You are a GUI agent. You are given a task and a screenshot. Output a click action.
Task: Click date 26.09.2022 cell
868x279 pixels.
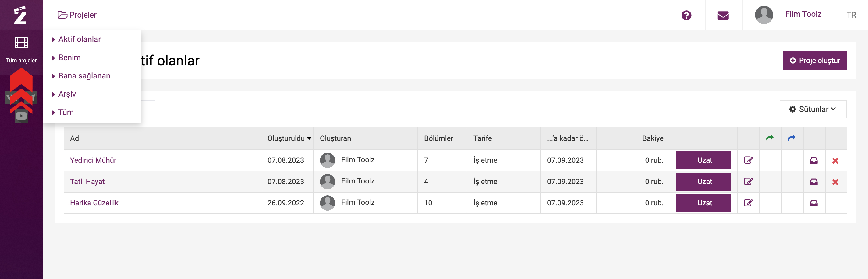[x=285, y=203]
